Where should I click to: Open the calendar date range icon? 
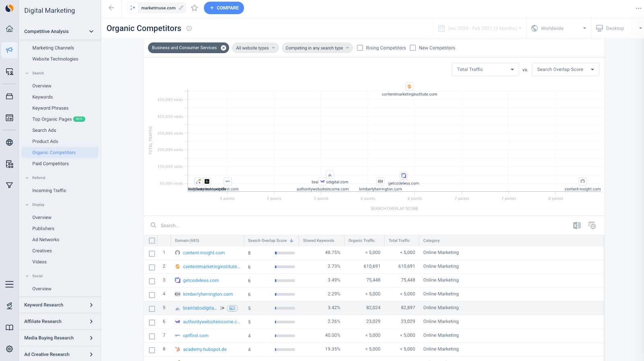(442, 28)
